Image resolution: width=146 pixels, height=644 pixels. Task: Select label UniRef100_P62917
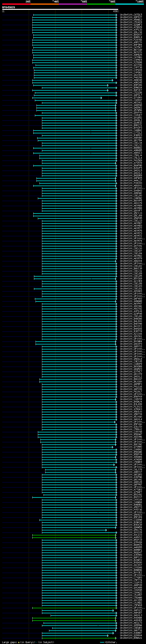click(x=131, y=392)
